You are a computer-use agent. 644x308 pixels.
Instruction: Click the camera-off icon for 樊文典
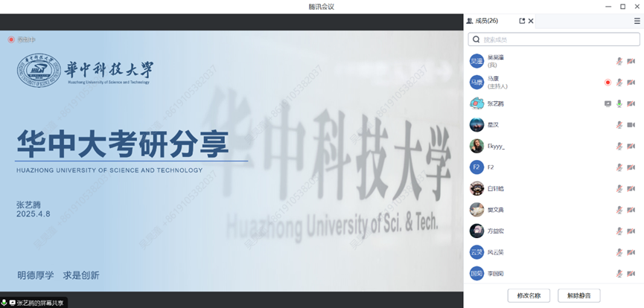click(631, 210)
